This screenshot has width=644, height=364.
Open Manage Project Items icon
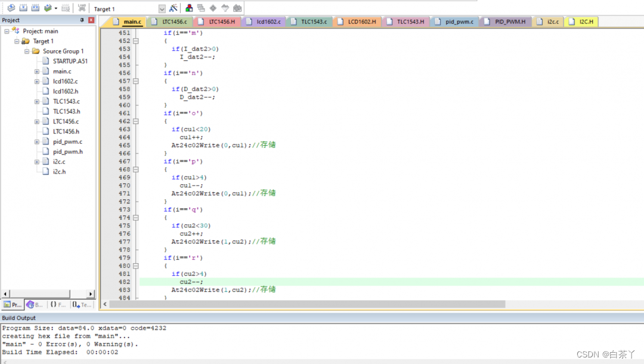189,8
